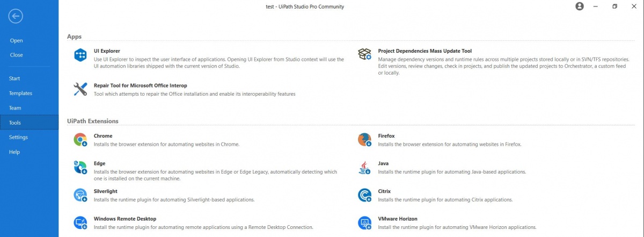This screenshot has height=237, width=644.
Task: Open the UI Explorer tool icon
Action: click(x=80, y=54)
